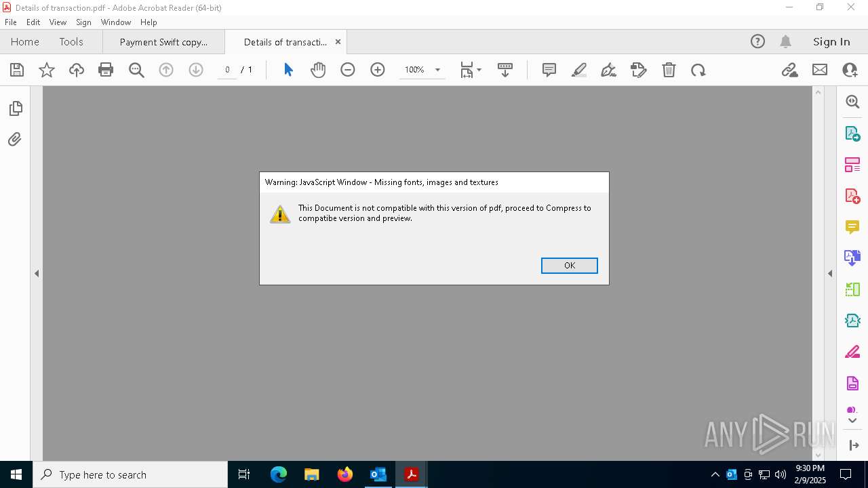Image resolution: width=868 pixels, height=488 pixels.
Task: Open File Explorer from taskbar
Action: [x=312, y=474]
